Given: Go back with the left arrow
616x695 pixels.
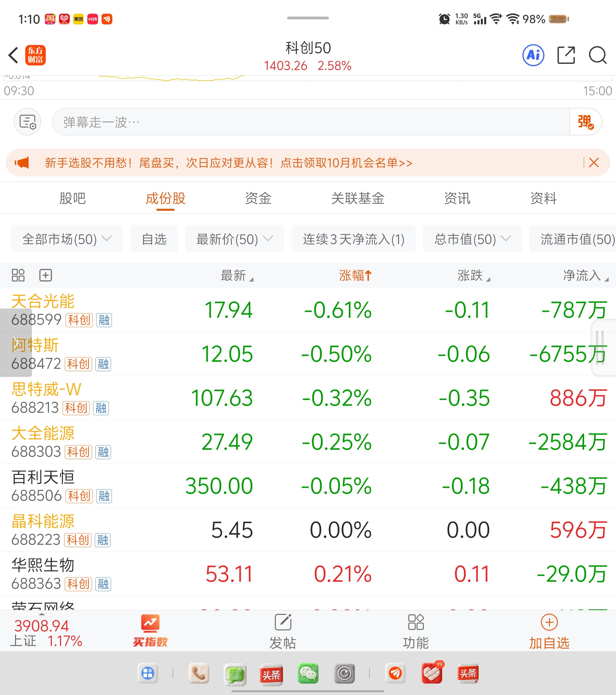Looking at the screenshot, I should 13,55.
